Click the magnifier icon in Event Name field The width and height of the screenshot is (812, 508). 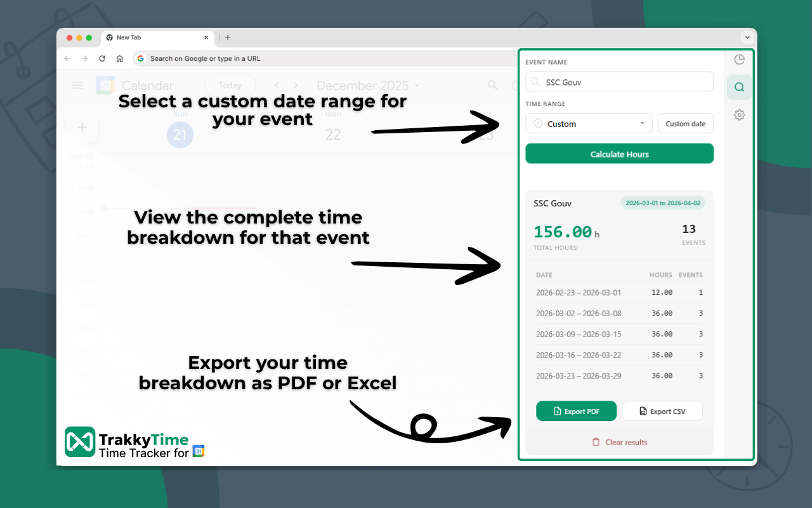pyautogui.click(x=536, y=82)
